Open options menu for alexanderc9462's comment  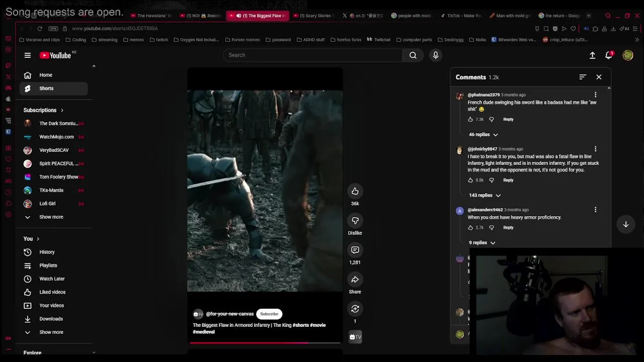tap(595, 210)
